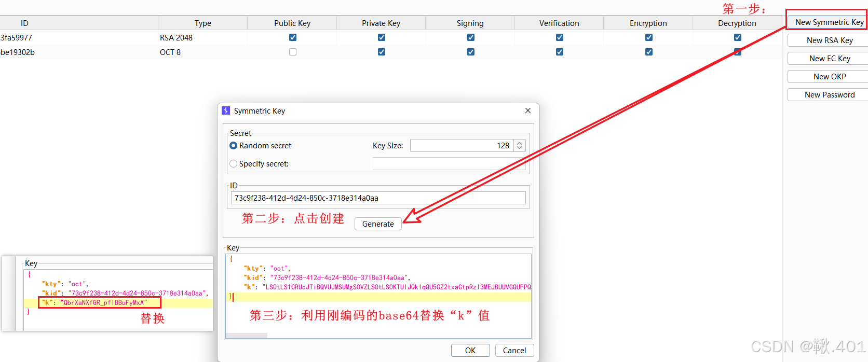868x362 pixels.
Task: Click the Symmetric Key dialog title icon
Action: (x=226, y=110)
